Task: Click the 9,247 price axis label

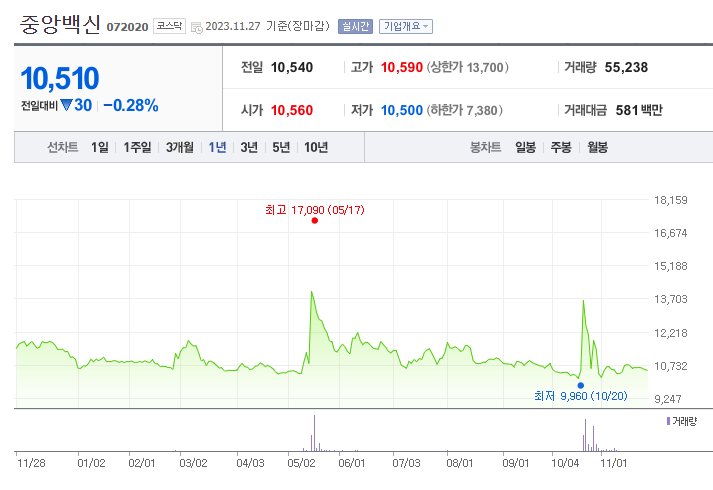Action: tap(668, 399)
